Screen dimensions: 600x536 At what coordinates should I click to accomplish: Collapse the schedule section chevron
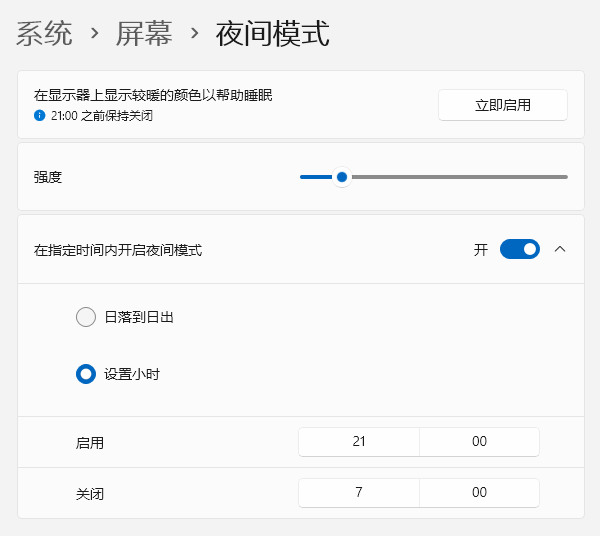tap(560, 249)
